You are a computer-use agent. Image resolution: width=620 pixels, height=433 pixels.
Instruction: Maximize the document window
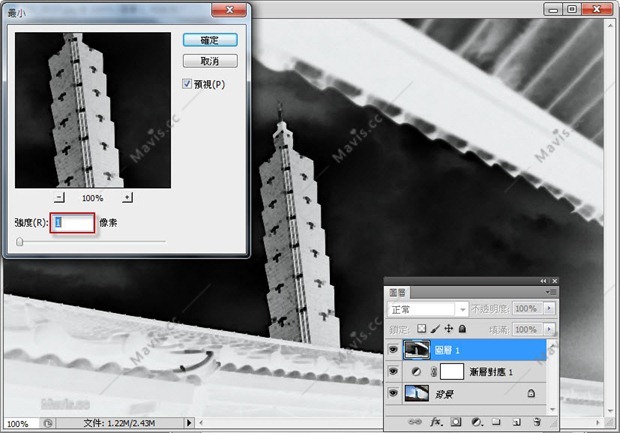click(572, 9)
